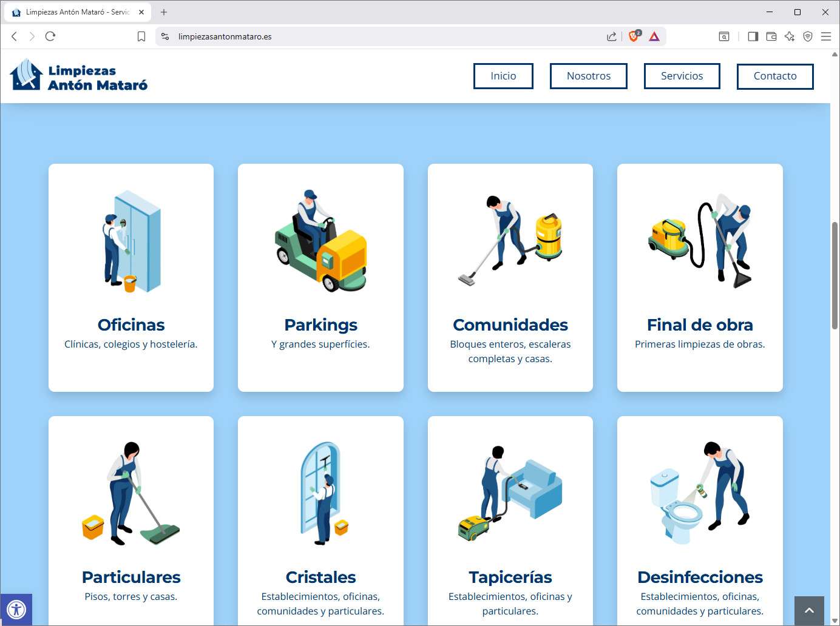Click the share page icon in address bar

(x=611, y=36)
